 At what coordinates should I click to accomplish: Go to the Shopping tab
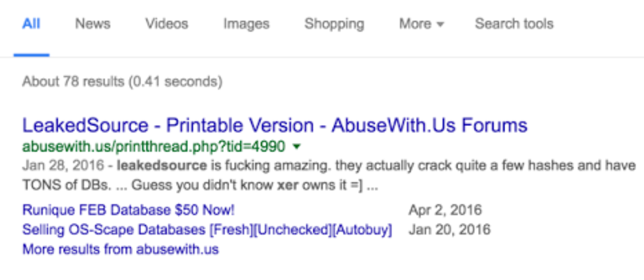coord(334,23)
